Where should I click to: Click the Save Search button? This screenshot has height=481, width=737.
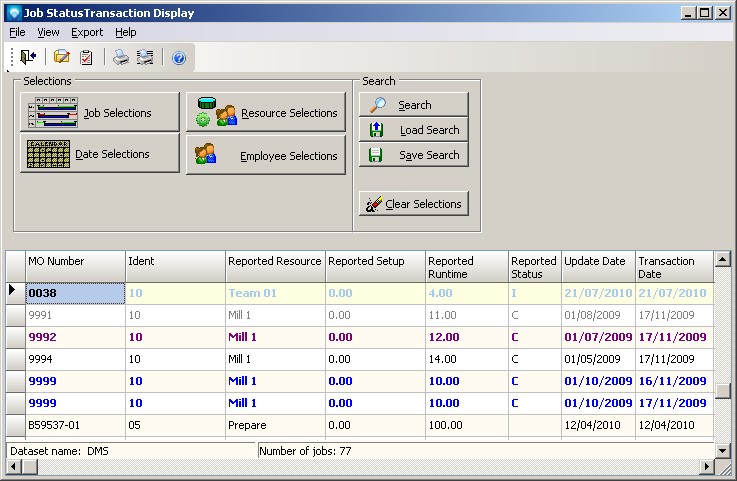tap(413, 155)
